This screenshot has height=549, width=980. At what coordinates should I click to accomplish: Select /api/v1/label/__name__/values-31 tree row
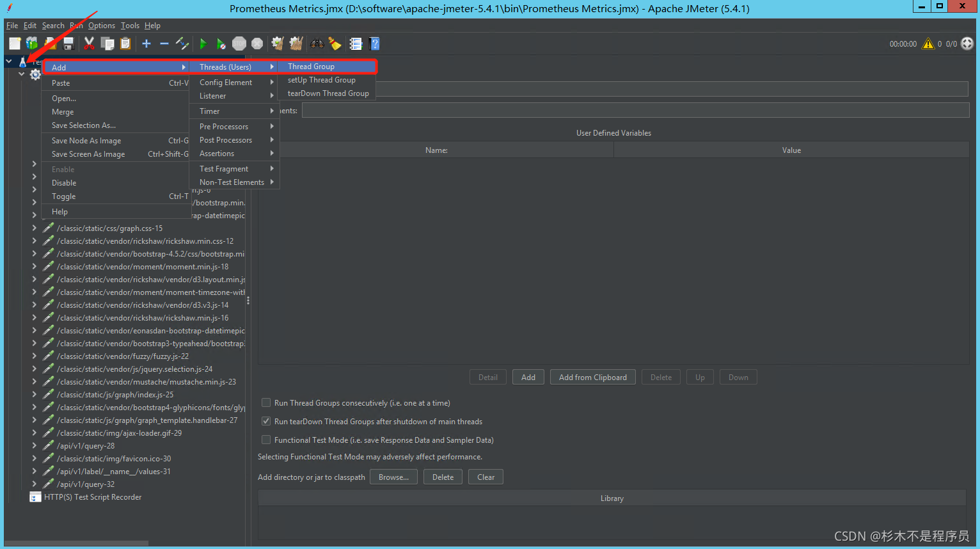click(114, 472)
